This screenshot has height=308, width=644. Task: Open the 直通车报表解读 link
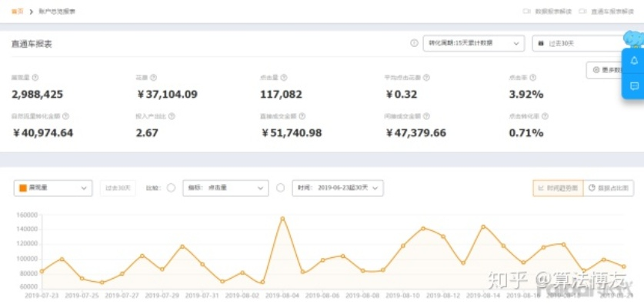point(612,11)
